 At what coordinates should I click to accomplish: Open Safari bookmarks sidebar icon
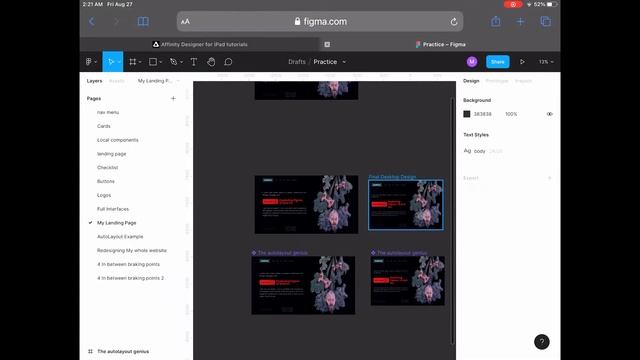(143, 21)
